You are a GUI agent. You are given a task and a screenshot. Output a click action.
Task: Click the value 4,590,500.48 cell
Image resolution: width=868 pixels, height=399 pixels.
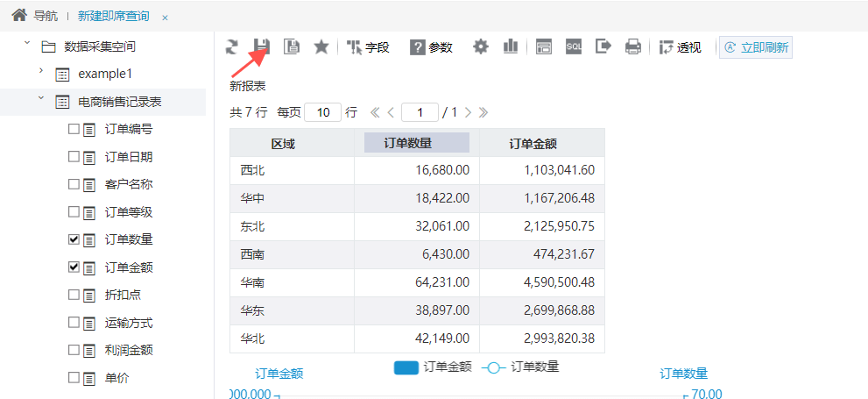click(542, 282)
